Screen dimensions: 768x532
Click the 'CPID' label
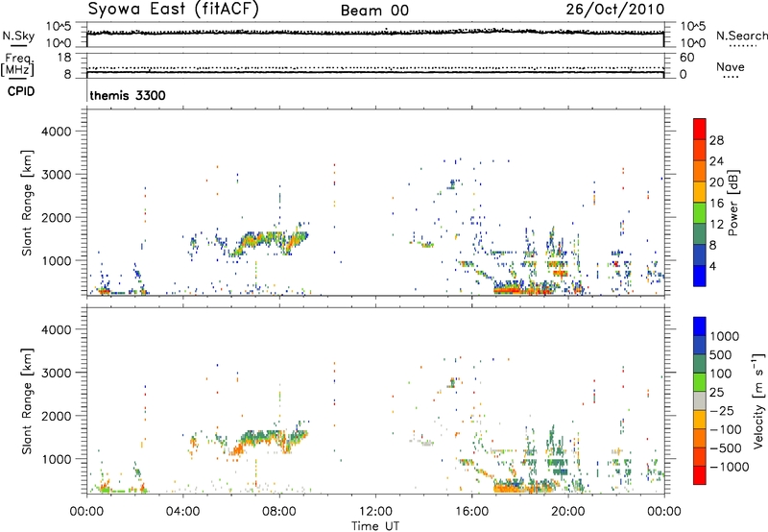pos(21,91)
